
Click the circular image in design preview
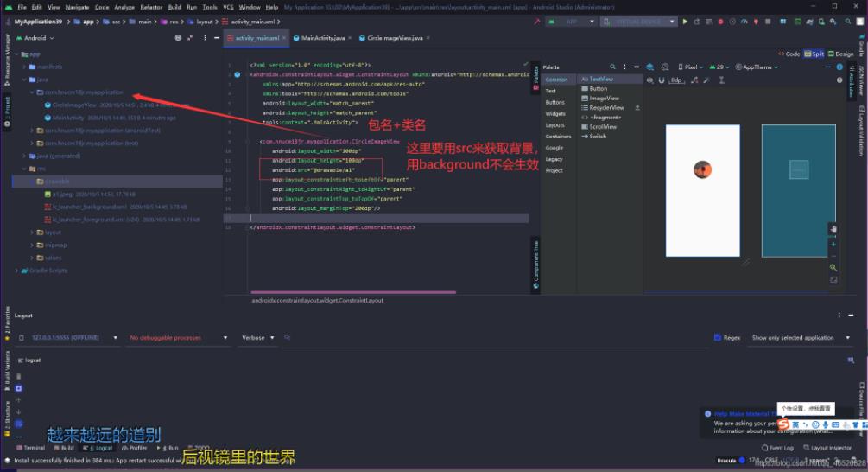click(x=702, y=169)
